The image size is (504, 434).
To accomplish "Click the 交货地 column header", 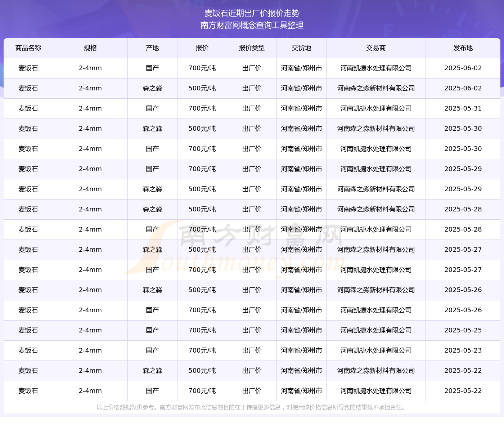I will click(301, 48).
